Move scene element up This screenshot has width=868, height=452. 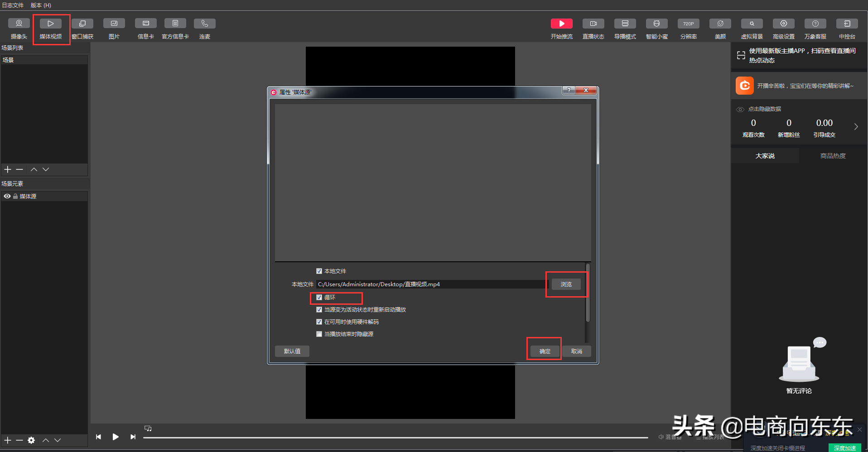[46, 440]
